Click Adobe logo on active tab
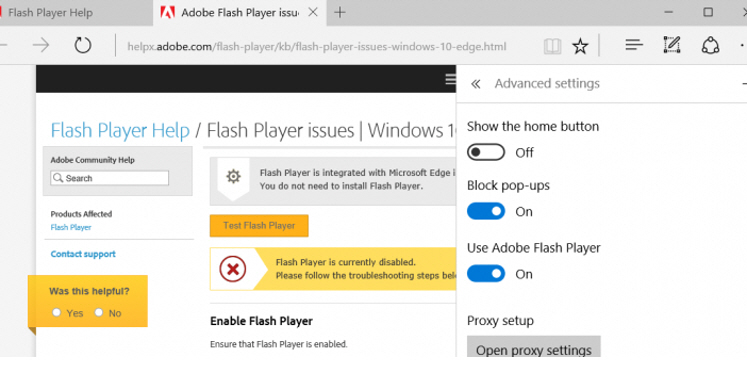 167,12
